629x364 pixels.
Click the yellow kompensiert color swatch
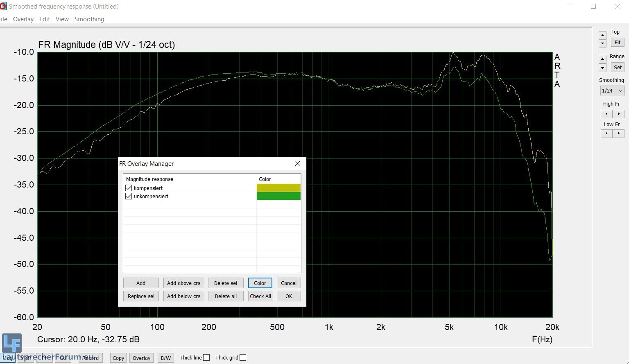tap(278, 188)
